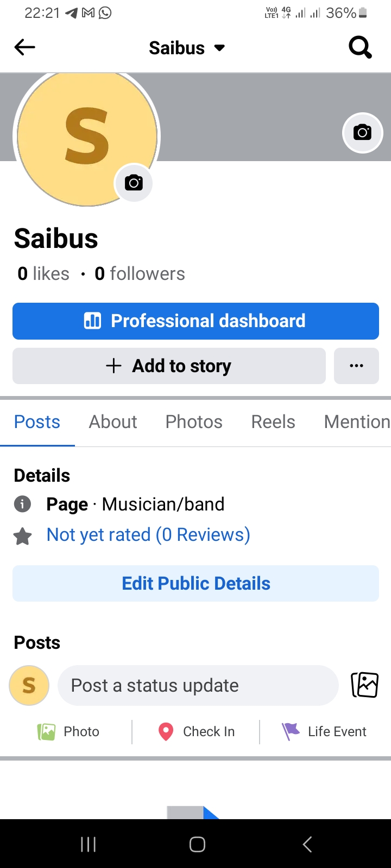Tap the Life Event flag
The image size is (391, 868).
(x=291, y=731)
